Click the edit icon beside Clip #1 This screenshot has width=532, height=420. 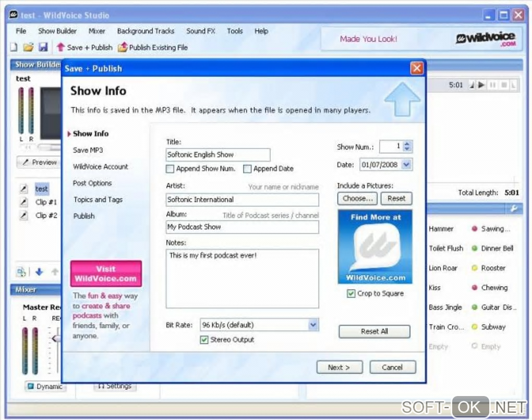pyautogui.click(x=23, y=202)
